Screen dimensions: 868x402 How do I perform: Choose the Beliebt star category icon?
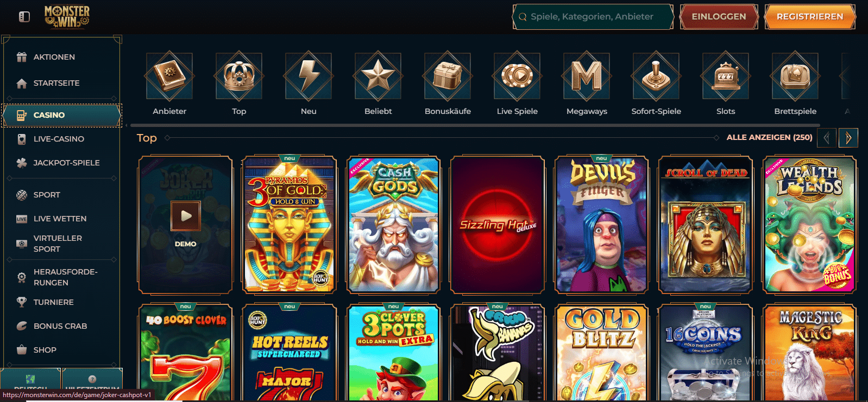tap(378, 76)
